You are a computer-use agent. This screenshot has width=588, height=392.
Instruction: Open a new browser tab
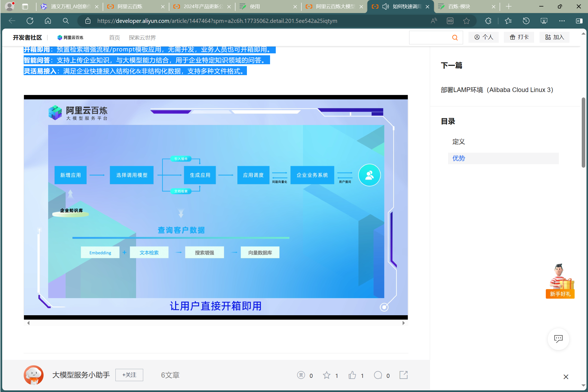tap(509, 7)
